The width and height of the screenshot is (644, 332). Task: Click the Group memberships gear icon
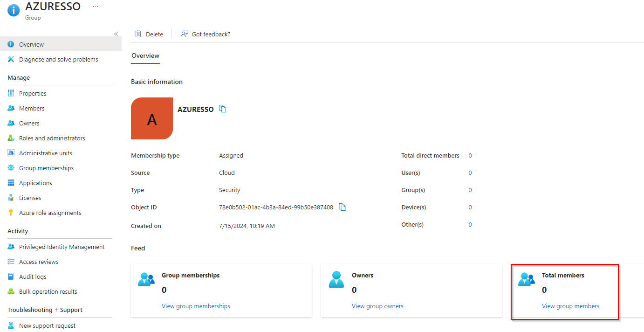point(11,168)
